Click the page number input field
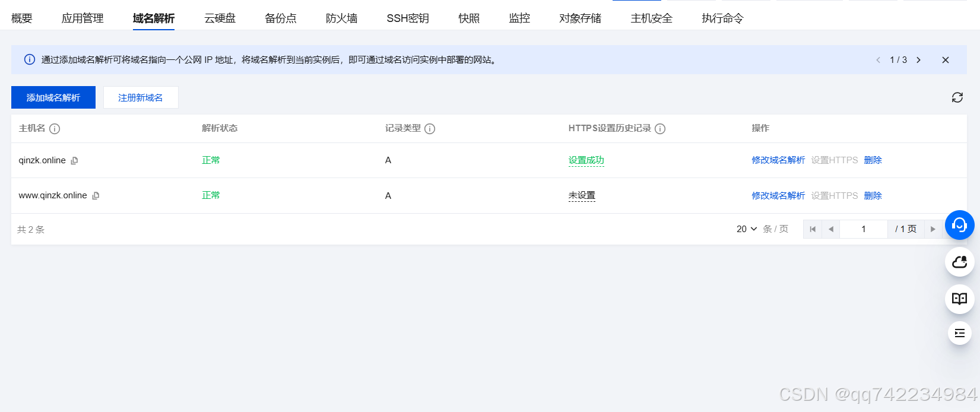 click(x=864, y=229)
